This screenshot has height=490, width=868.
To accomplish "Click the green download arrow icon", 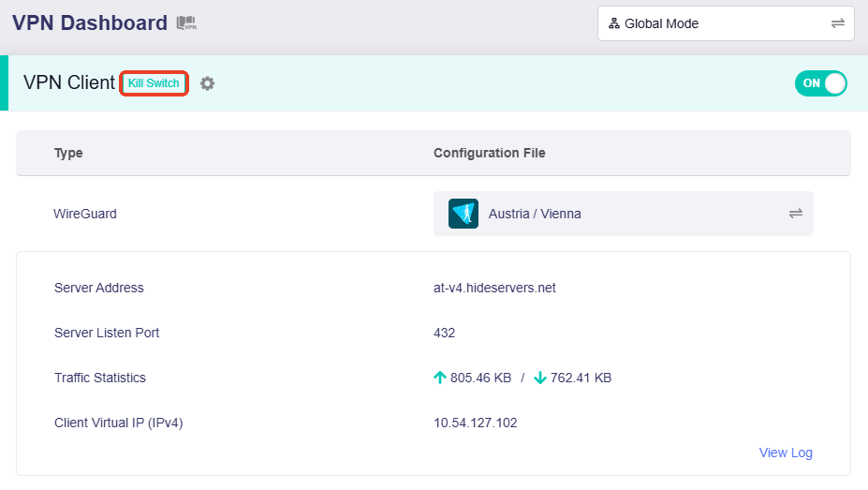I will [x=540, y=378].
